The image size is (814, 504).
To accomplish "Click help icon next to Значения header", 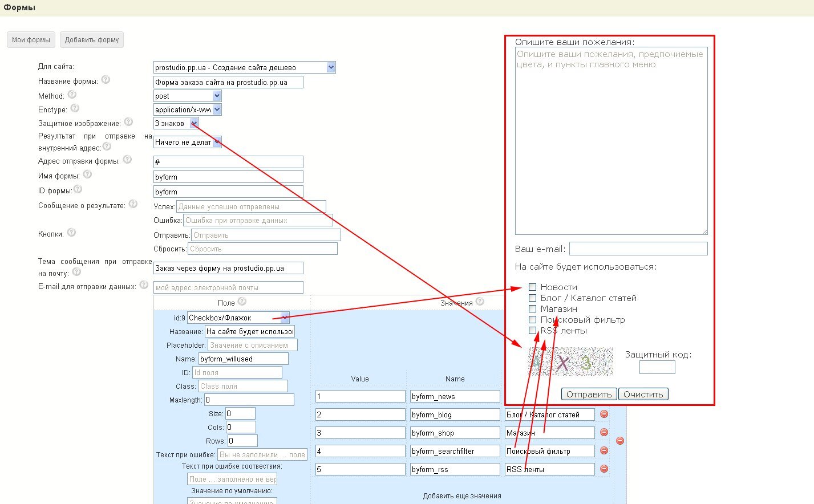I will (x=480, y=302).
